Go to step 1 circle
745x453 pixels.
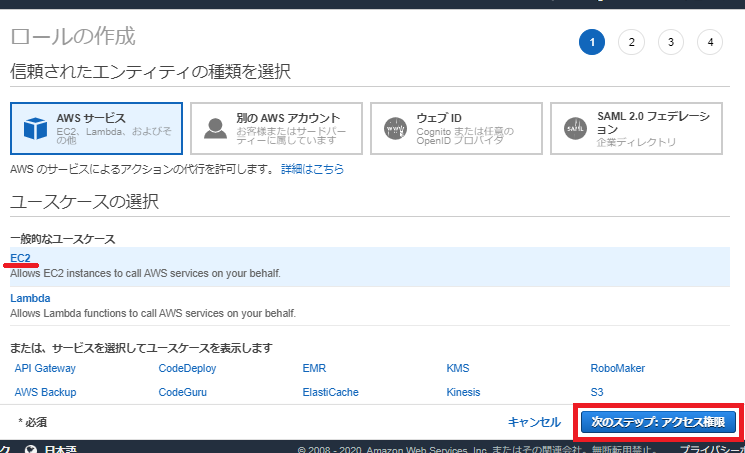tap(592, 42)
